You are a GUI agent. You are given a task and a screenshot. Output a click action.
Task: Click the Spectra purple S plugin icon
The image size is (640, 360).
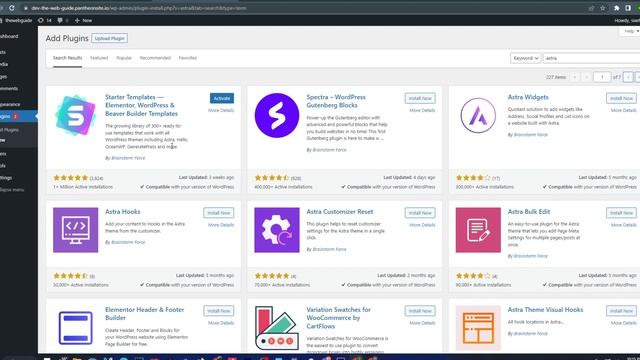277,116
